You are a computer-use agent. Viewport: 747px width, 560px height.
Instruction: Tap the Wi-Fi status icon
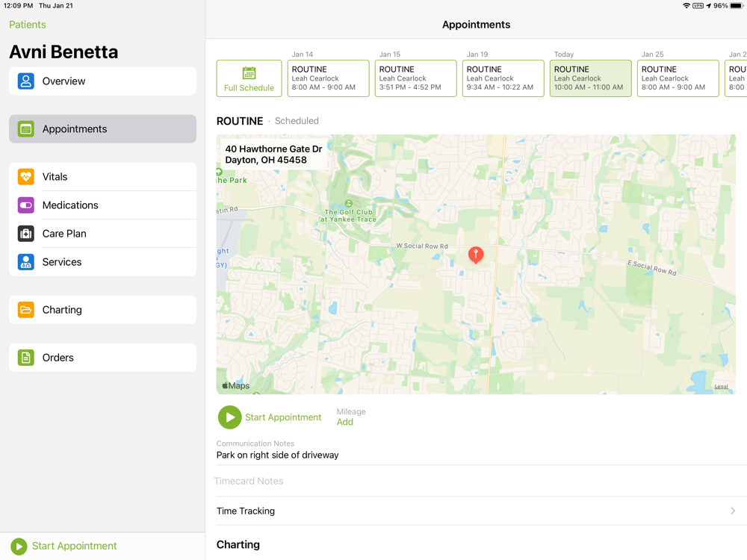point(686,6)
